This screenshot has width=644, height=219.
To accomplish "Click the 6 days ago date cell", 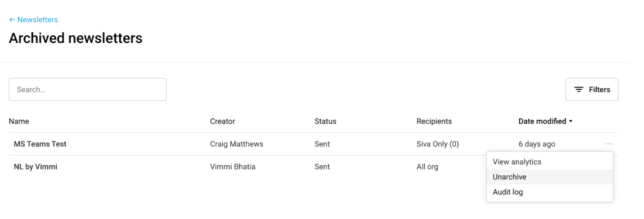I will click(537, 144).
